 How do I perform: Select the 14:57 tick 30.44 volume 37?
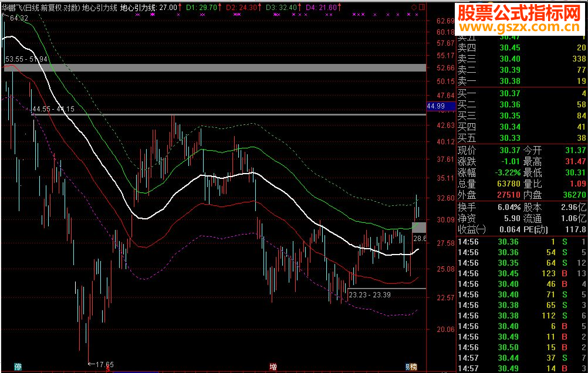522,358
